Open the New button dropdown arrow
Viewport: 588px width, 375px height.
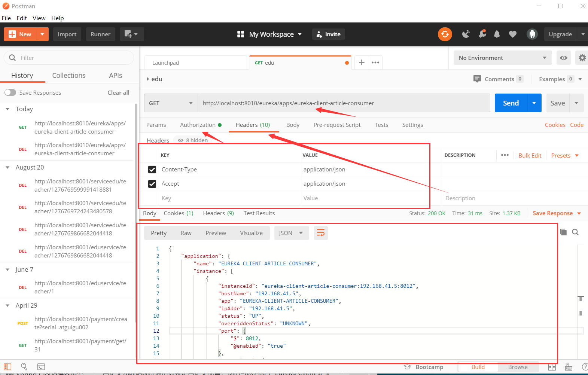(x=42, y=34)
